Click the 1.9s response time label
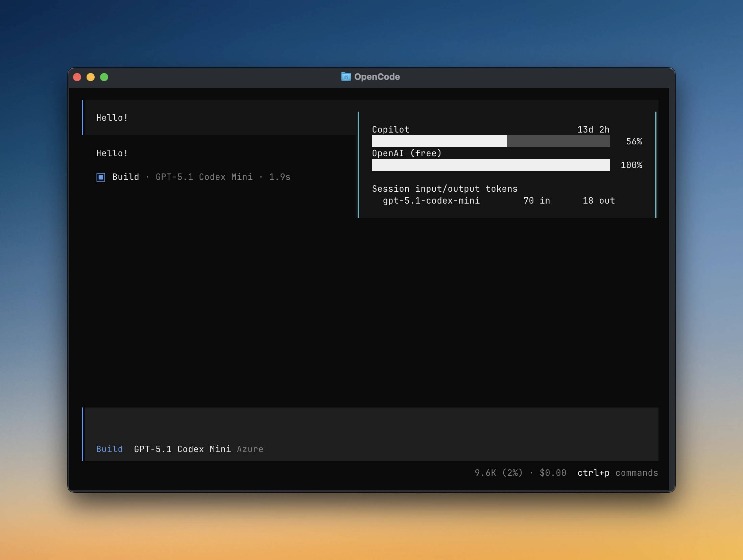The height and width of the screenshot is (560, 743). pyautogui.click(x=279, y=177)
